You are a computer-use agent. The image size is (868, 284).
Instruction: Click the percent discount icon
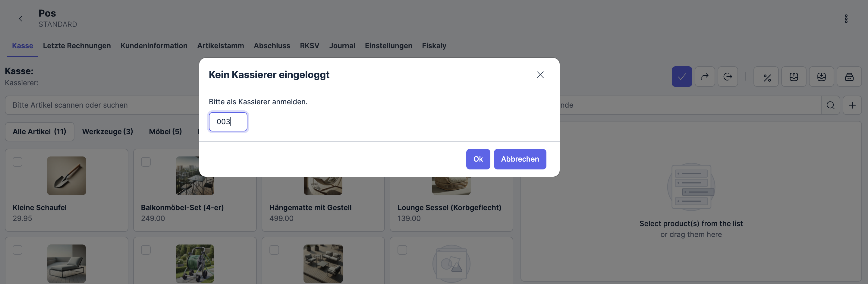pos(767,77)
